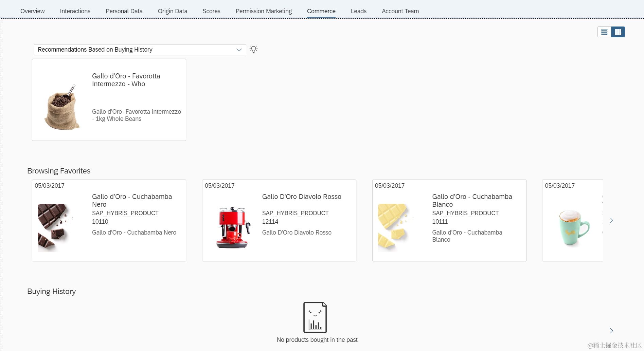This screenshot has height=351, width=644.
Task: Click SAP_HYBRIS_PRODUCT on the Cuchabamba Nero card
Action: pos(125,213)
